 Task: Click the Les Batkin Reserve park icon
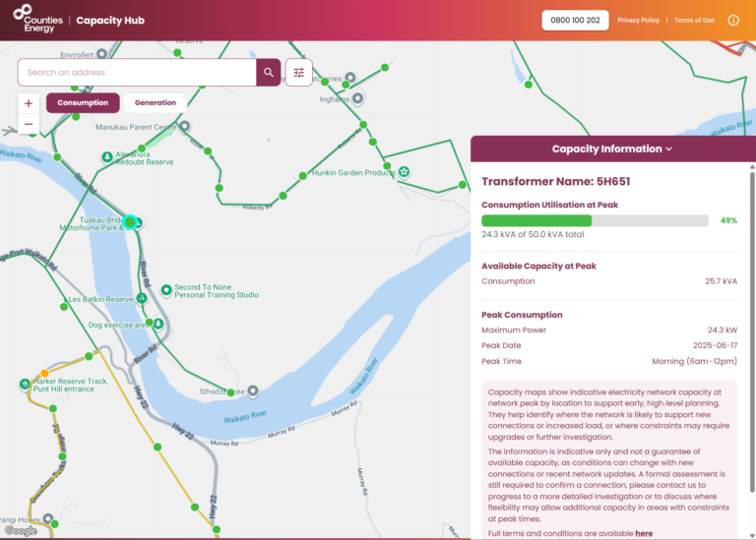142,299
